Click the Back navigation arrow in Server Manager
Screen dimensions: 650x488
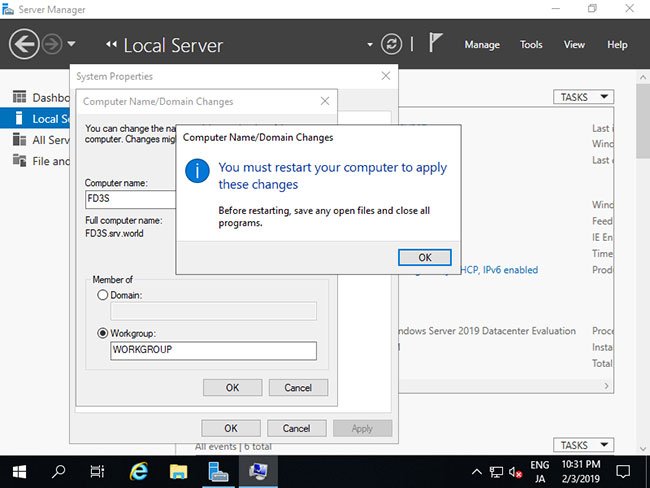pyautogui.click(x=24, y=44)
